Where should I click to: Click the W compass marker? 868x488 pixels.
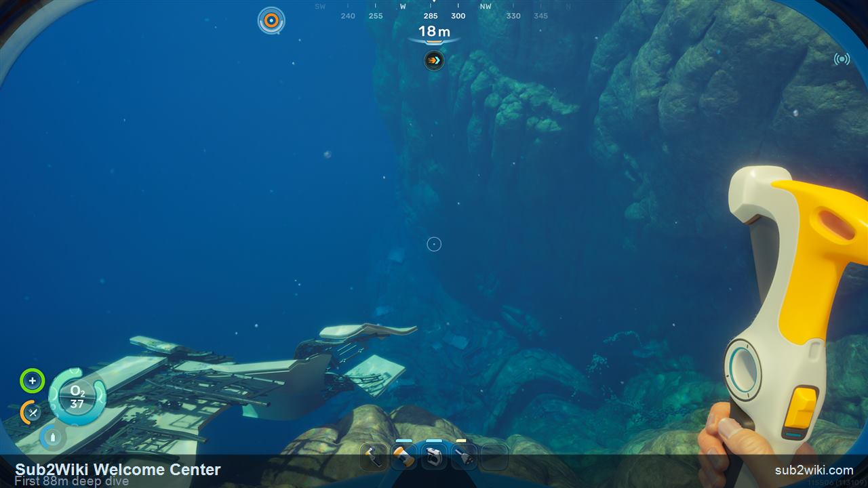403,7
